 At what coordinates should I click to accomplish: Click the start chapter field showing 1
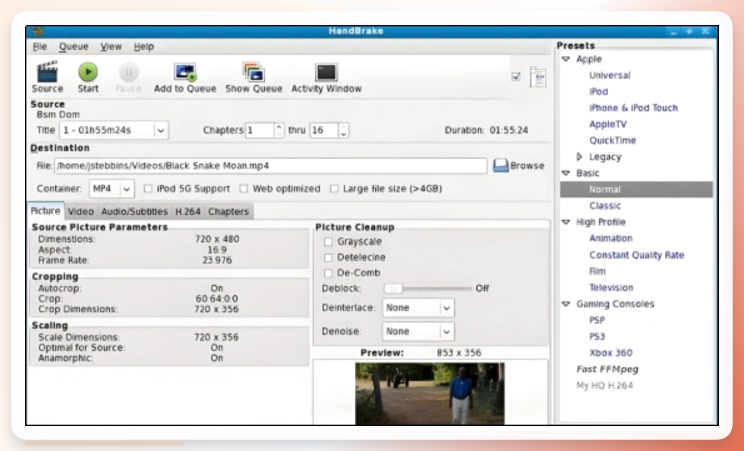click(x=260, y=130)
